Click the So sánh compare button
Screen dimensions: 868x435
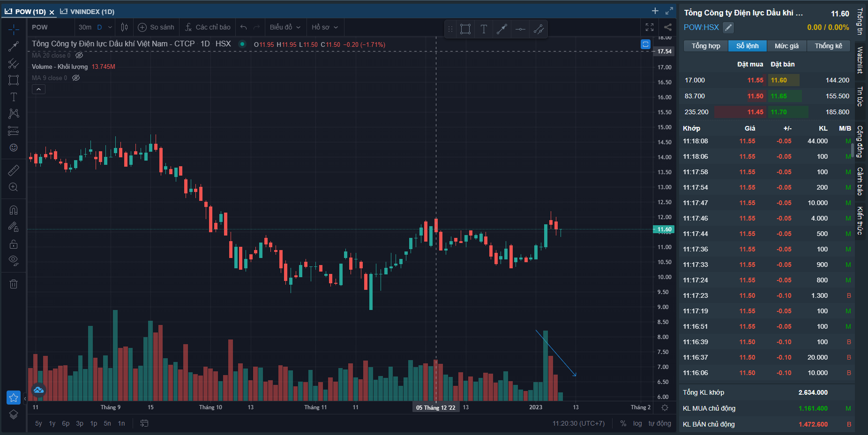(x=156, y=27)
